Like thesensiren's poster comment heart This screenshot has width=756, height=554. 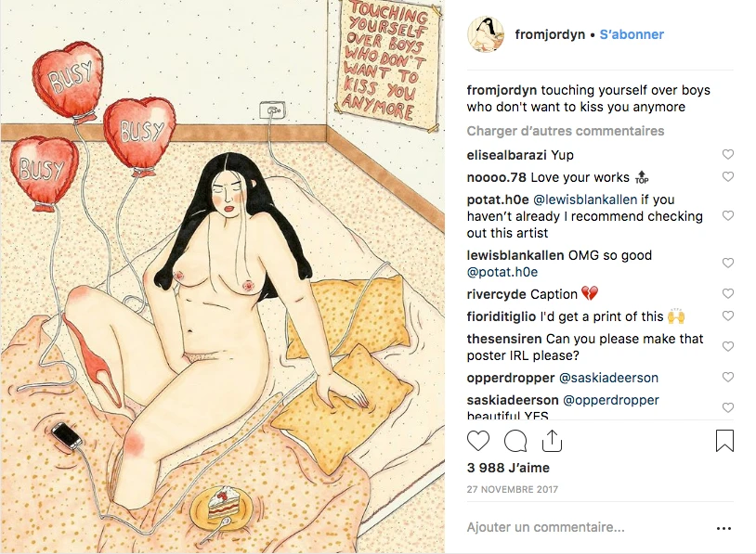point(727,346)
